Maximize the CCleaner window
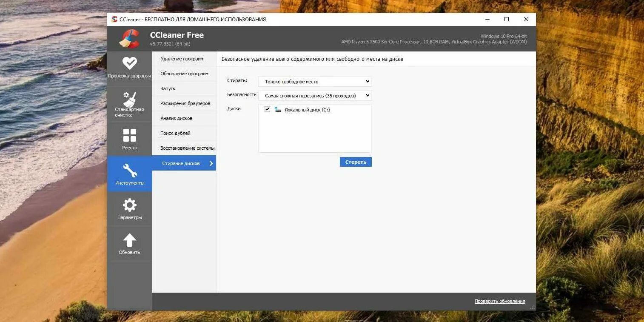This screenshot has height=322, width=644. [x=507, y=19]
